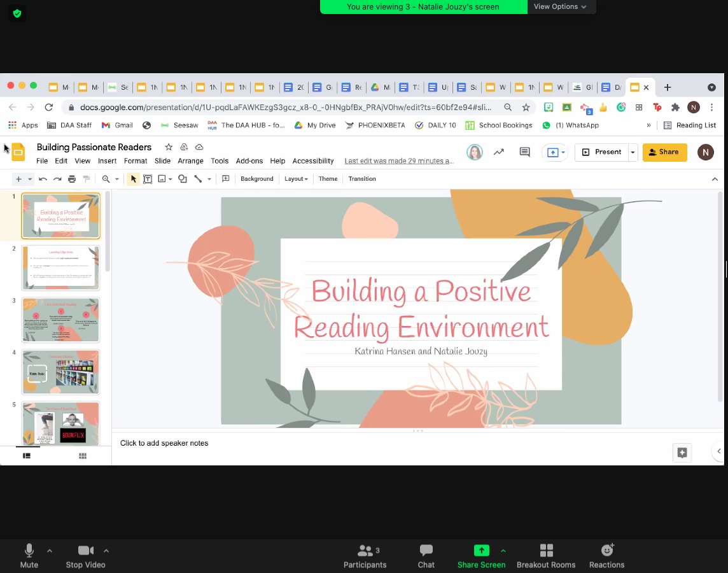Click the Background toolbar button

coord(256,179)
